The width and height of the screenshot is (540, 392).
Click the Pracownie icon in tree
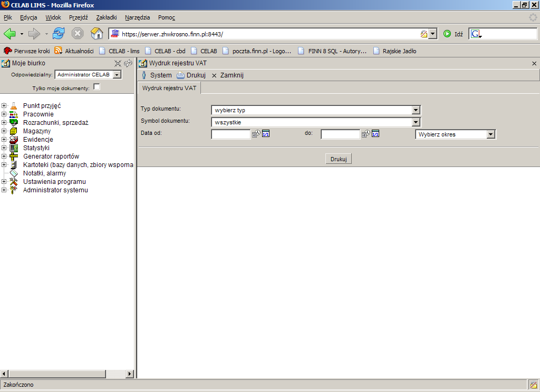click(x=13, y=114)
